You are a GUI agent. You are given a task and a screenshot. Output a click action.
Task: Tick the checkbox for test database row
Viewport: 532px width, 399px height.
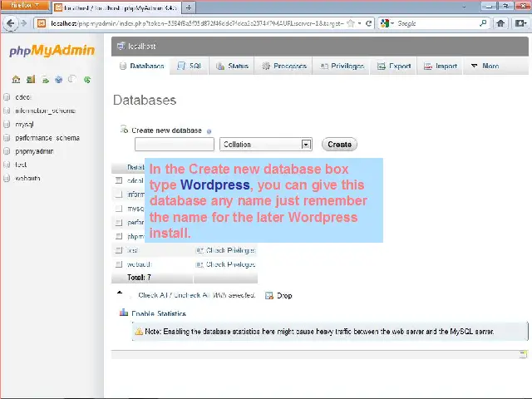tap(119, 250)
